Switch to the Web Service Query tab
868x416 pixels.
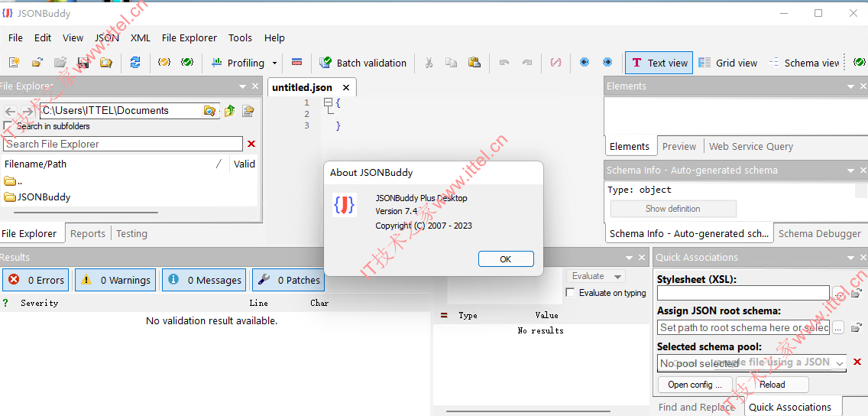[751, 146]
